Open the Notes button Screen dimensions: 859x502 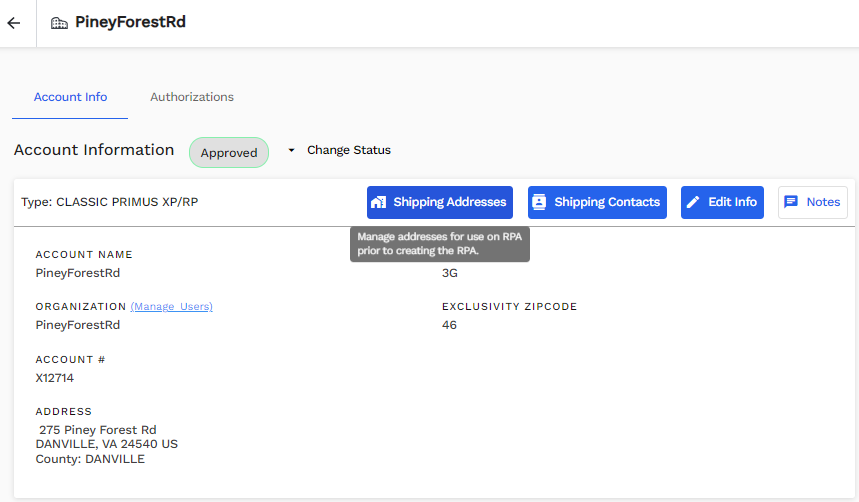(x=813, y=202)
